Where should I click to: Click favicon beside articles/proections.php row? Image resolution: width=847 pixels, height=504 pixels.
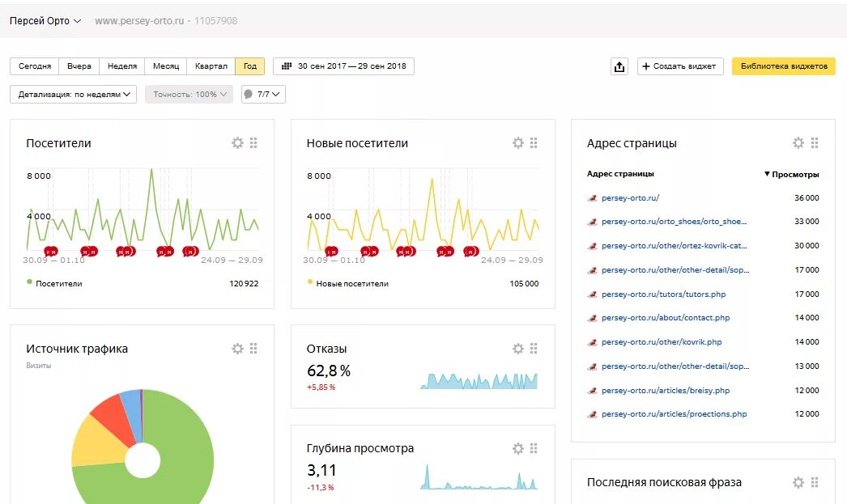click(x=592, y=414)
